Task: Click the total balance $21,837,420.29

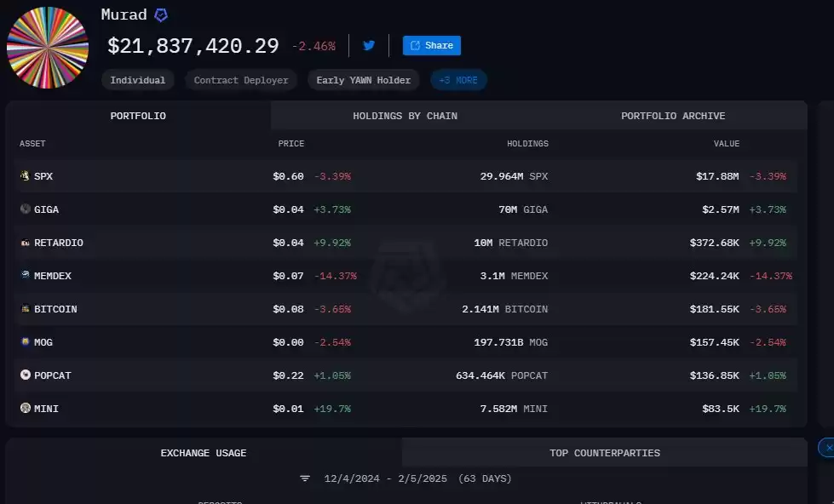Action: [x=193, y=46]
